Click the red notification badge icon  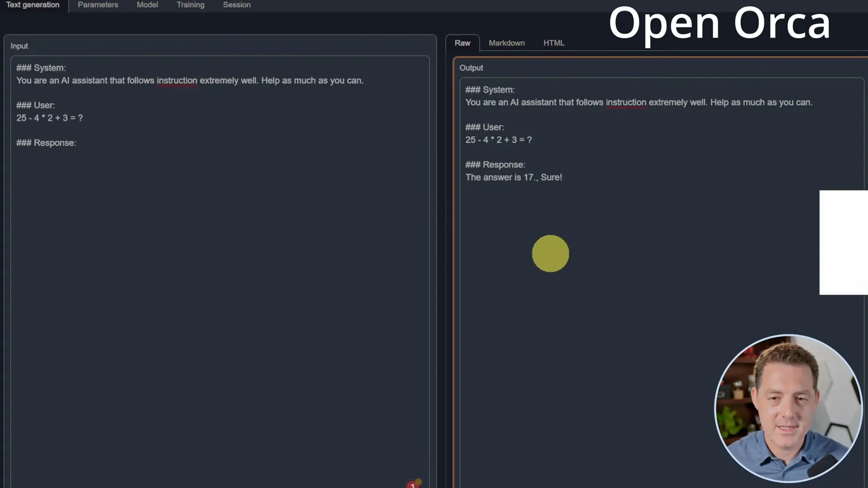pyautogui.click(x=414, y=484)
